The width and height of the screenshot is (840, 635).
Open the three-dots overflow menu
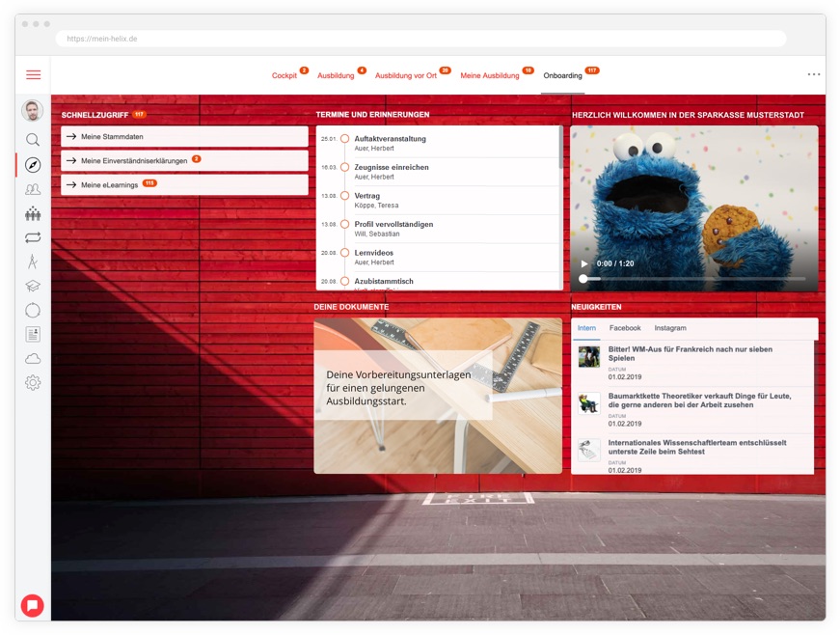pyautogui.click(x=813, y=74)
